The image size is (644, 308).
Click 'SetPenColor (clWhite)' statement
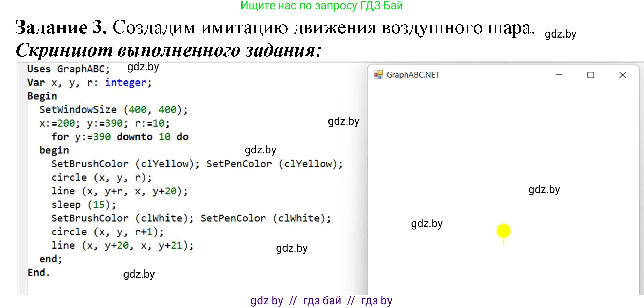click(x=265, y=218)
